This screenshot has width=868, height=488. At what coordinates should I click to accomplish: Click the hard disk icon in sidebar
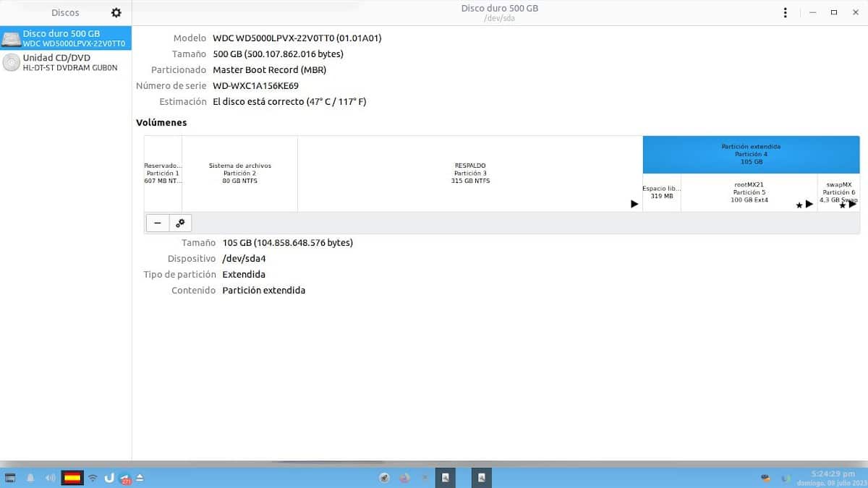tap(11, 39)
